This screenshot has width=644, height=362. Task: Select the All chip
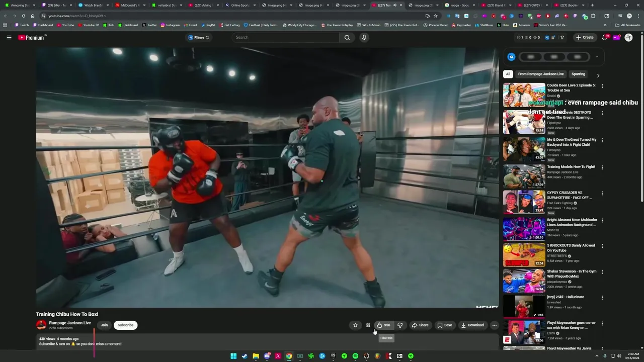[508, 74]
